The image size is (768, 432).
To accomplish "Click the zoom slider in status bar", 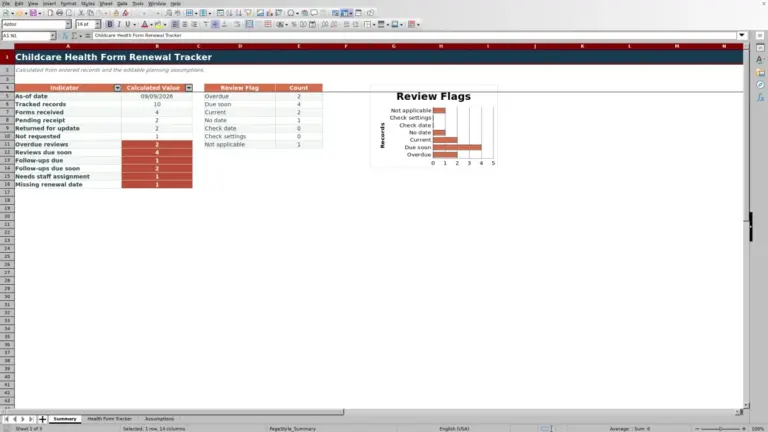I will (720, 429).
